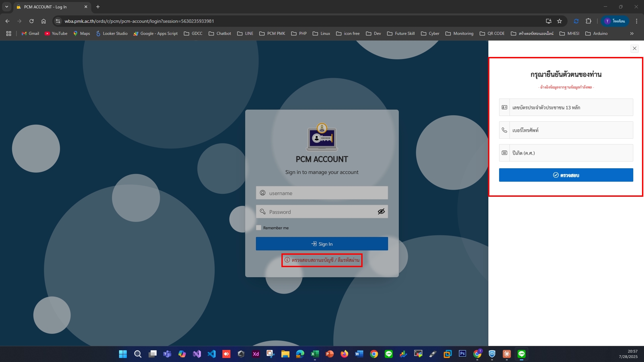Bookmark this page with star icon
This screenshot has width=644, height=362.
(x=559, y=21)
